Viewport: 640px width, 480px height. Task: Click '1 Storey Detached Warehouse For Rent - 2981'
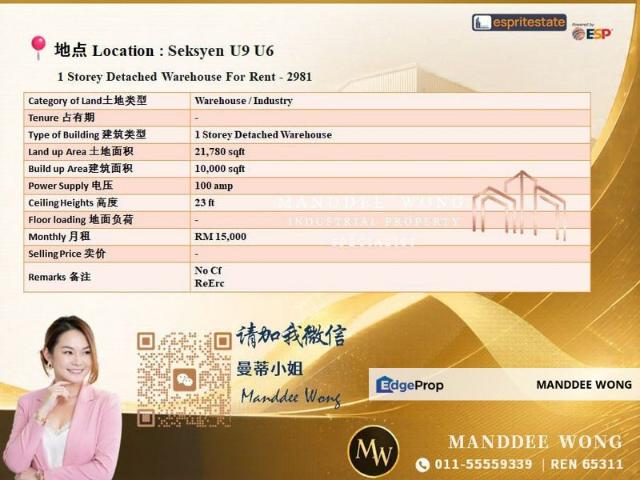point(184,77)
